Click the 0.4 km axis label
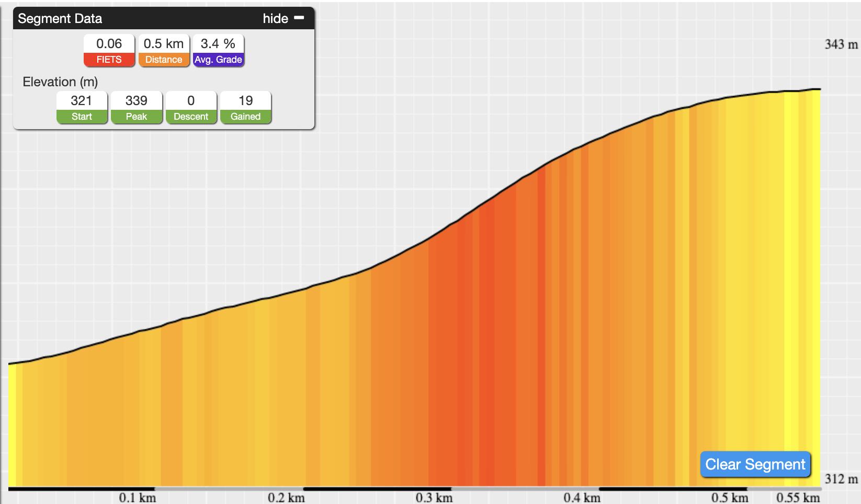Viewport: 861px width, 504px height. point(582,498)
